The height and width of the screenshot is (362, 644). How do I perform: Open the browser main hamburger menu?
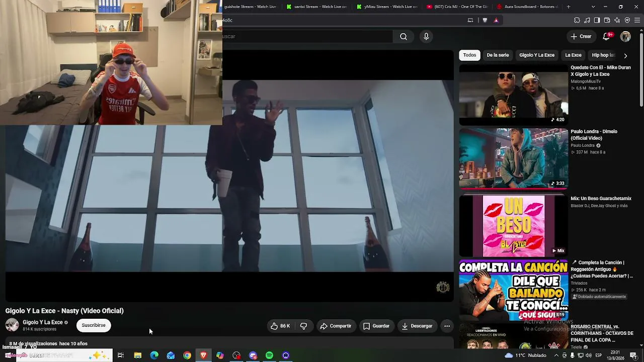(x=637, y=20)
